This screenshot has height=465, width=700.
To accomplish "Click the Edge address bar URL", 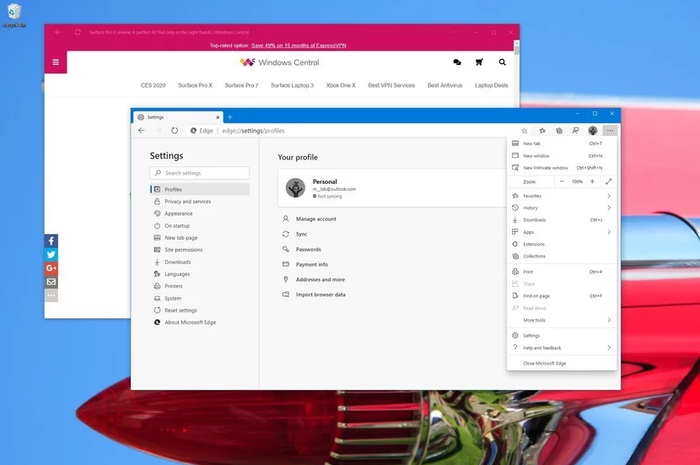I will [253, 131].
